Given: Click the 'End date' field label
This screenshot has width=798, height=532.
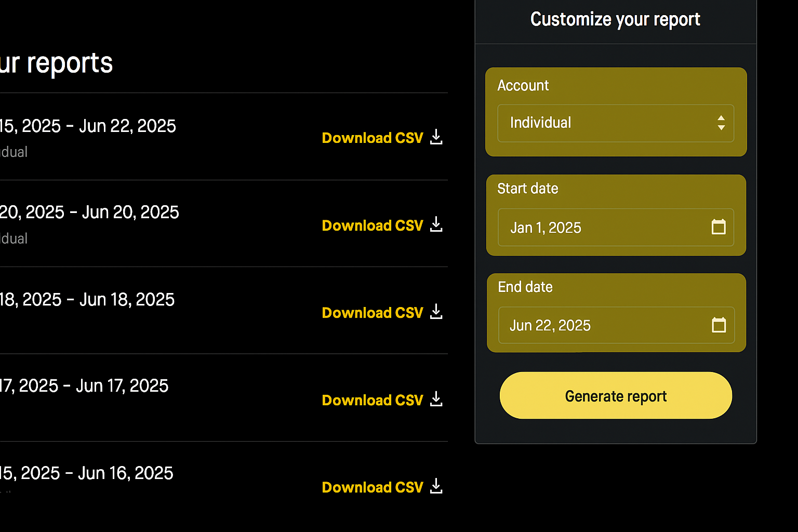Looking at the screenshot, I should [x=525, y=287].
